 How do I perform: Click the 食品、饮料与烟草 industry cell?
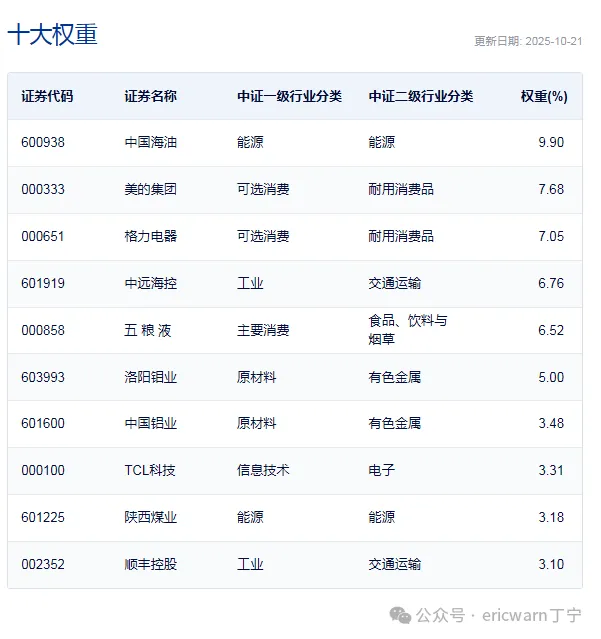pyautogui.click(x=408, y=330)
